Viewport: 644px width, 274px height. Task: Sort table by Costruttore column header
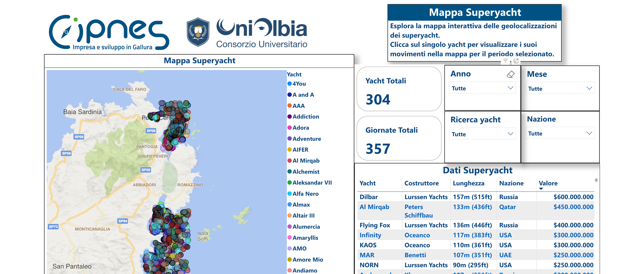[421, 183]
